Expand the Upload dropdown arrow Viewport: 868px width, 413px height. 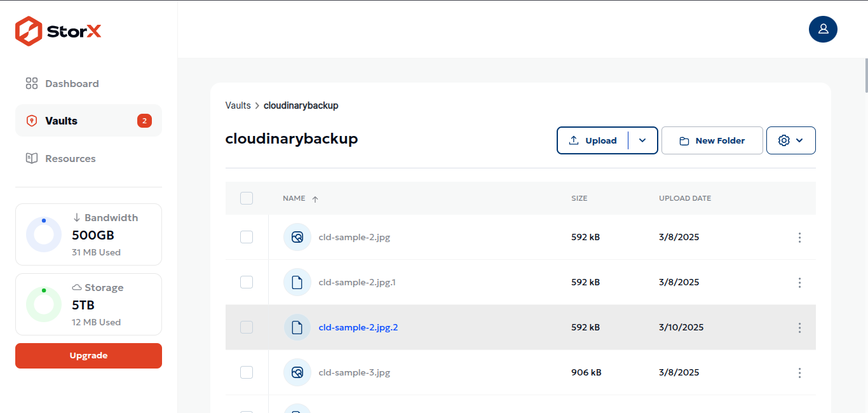(642, 140)
